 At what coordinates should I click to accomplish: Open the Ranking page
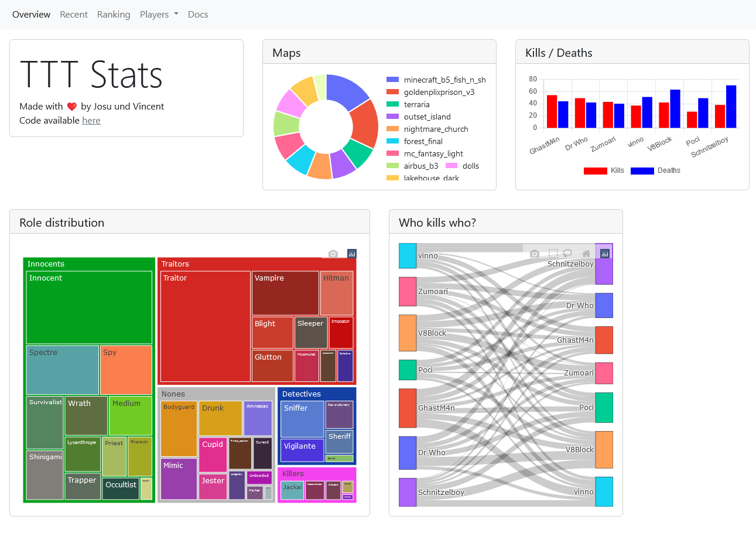click(x=114, y=15)
